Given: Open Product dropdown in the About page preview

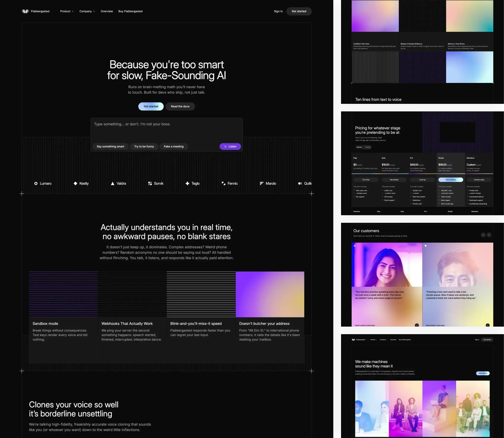Looking at the screenshot, I should pos(374,339).
